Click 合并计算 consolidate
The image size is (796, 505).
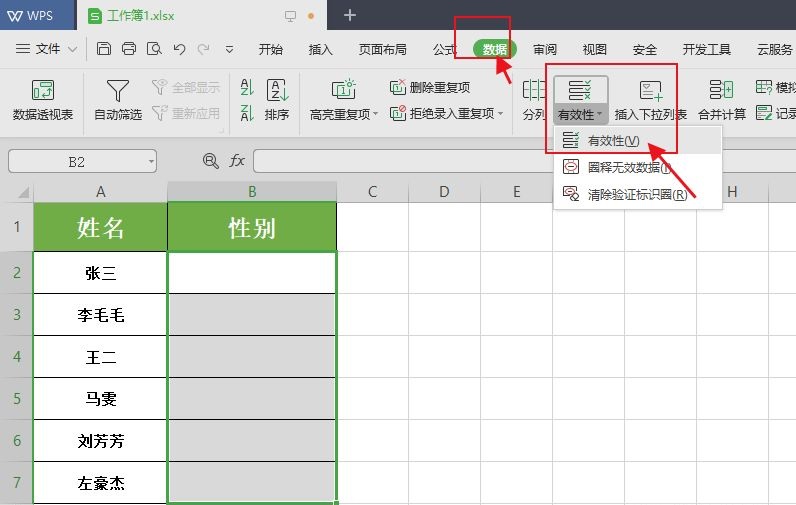(721, 100)
